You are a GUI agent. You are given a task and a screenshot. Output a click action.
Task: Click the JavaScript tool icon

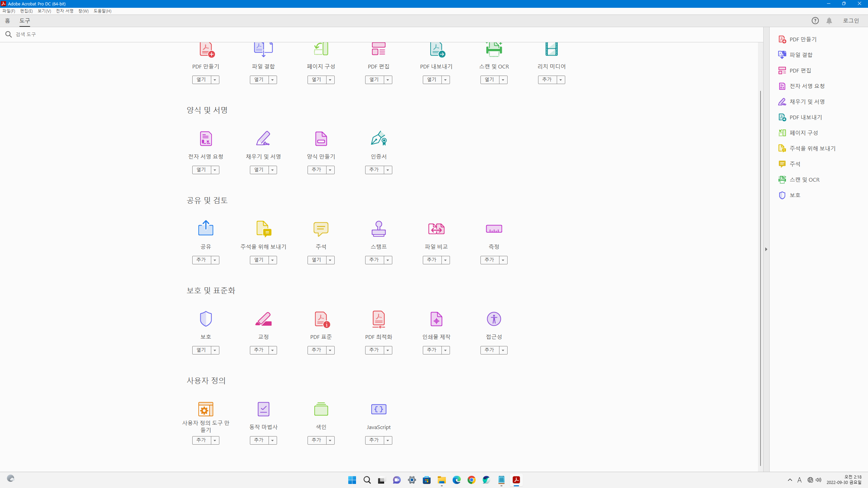tap(378, 409)
